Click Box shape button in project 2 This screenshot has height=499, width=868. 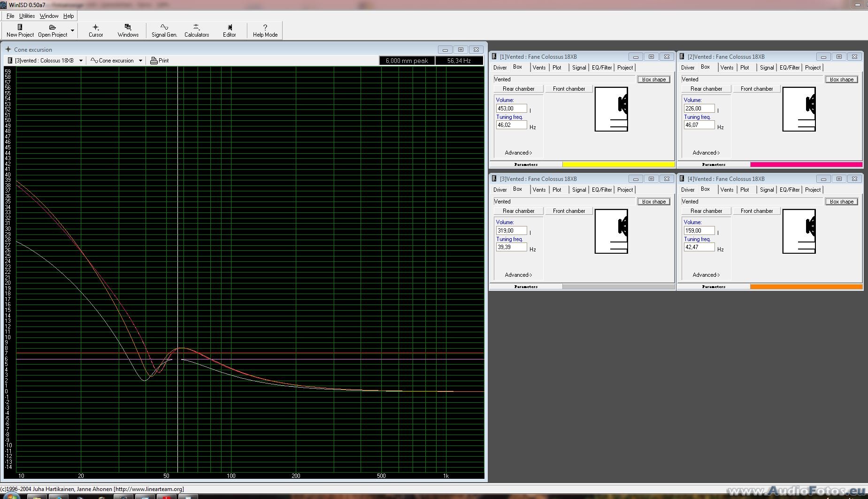point(841,79)
